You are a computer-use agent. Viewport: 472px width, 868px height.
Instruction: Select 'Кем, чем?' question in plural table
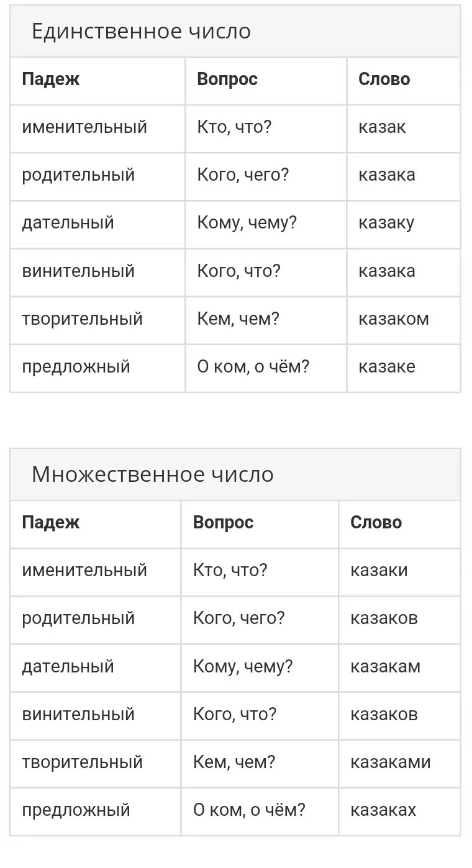point(234,762)
